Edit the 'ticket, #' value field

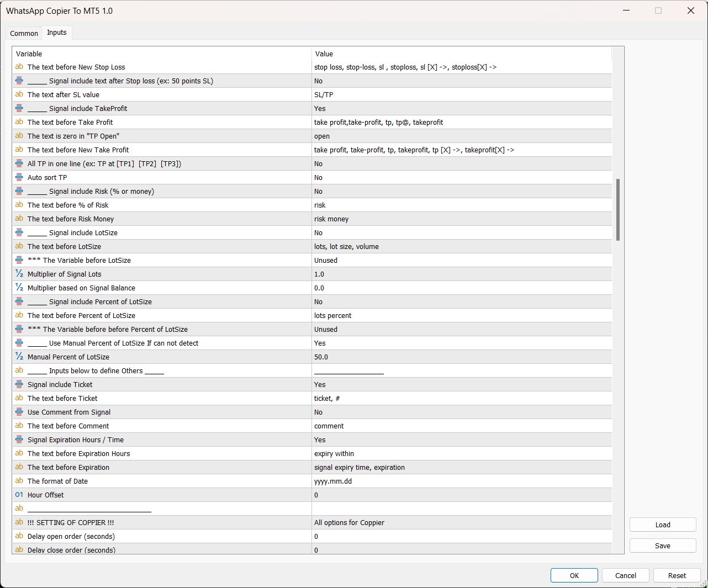[462, 398]
